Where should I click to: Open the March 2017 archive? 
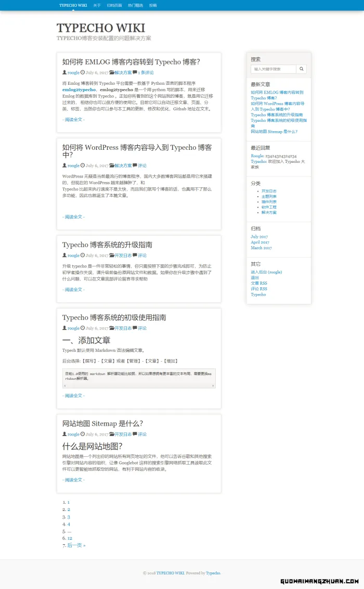point(261,248)
